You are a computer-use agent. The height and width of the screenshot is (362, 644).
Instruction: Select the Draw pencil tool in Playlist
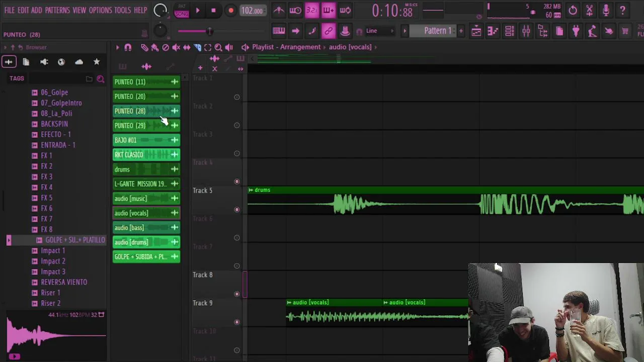tap(144, 47)
